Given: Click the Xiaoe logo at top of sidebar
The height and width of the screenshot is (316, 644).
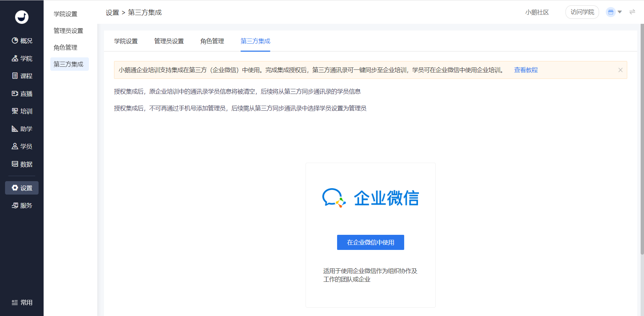Looking at the screenshot, I should click(22, 17).
